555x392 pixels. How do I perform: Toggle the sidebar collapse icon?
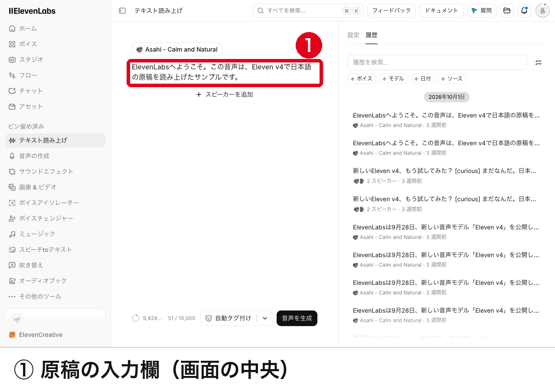coord(122,10)
